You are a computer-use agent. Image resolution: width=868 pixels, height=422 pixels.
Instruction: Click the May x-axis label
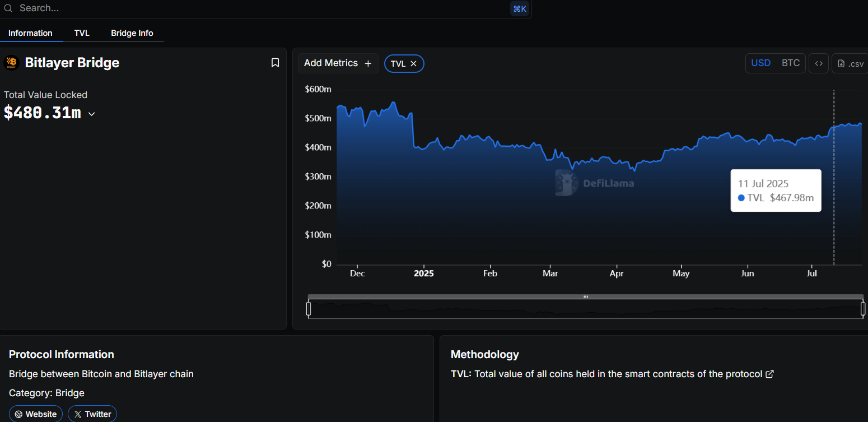[x=681, y=273]
